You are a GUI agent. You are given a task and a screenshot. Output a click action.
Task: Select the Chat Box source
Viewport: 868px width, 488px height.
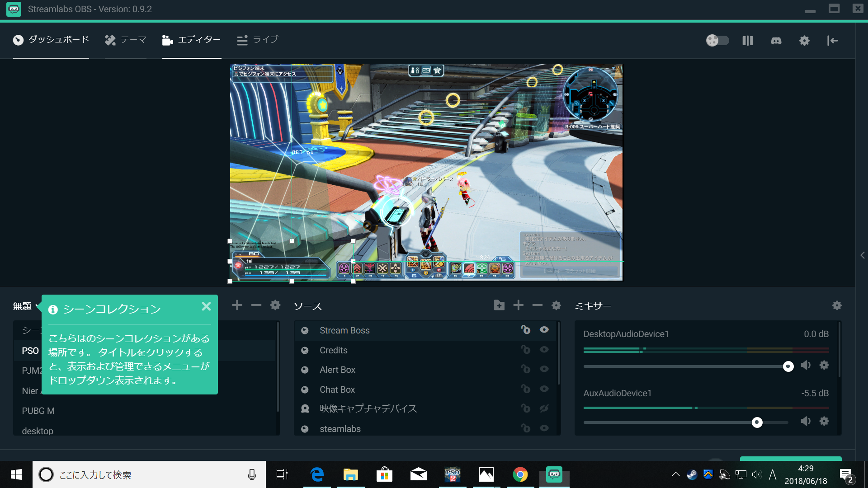tap(426, 389)
